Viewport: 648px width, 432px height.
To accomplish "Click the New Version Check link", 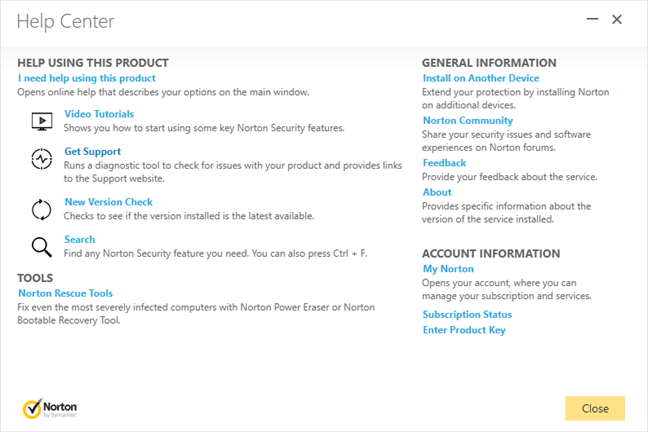I will click(x=109, y=202).
